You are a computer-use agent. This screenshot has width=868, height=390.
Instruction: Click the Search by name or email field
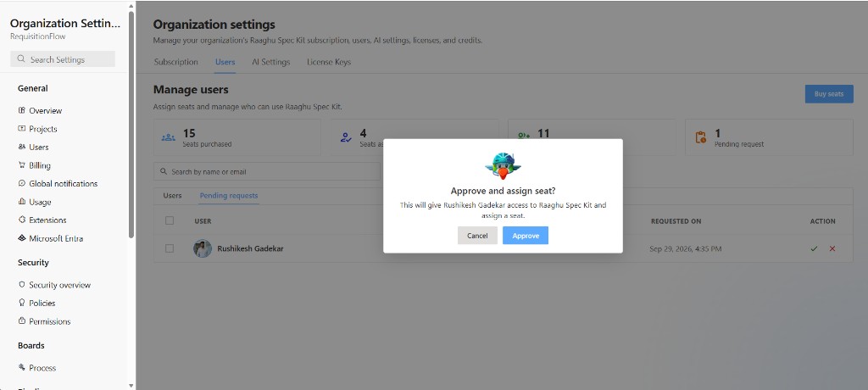point(267,172)
